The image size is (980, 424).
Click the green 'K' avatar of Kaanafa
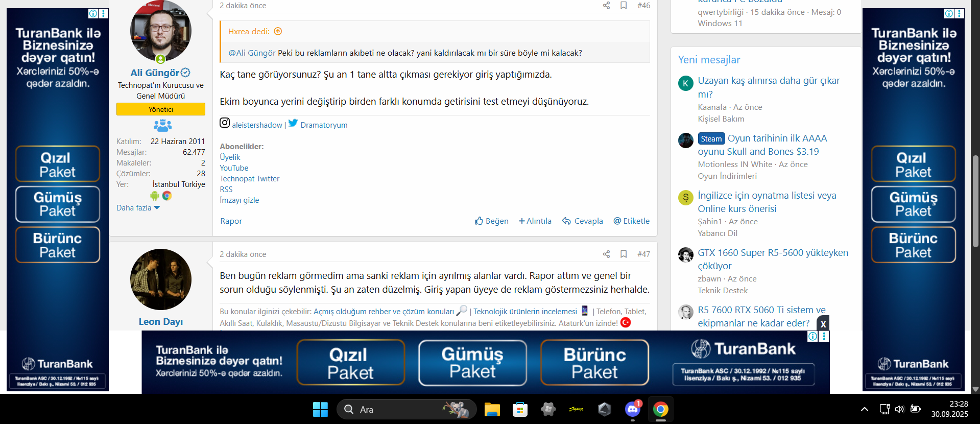point(686,83)
